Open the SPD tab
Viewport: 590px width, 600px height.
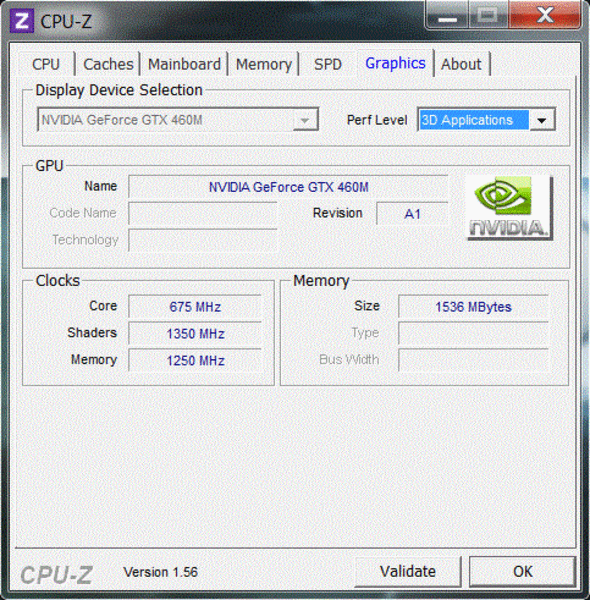328,64
